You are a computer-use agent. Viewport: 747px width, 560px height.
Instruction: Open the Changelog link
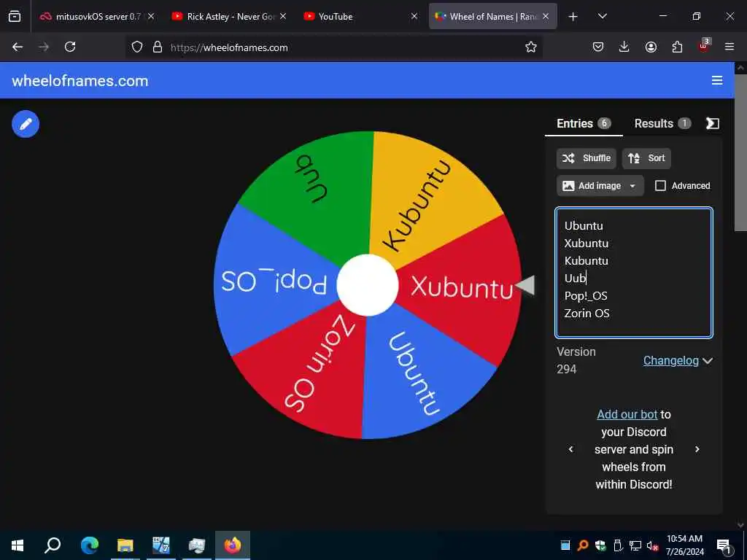tap(671, 360)
